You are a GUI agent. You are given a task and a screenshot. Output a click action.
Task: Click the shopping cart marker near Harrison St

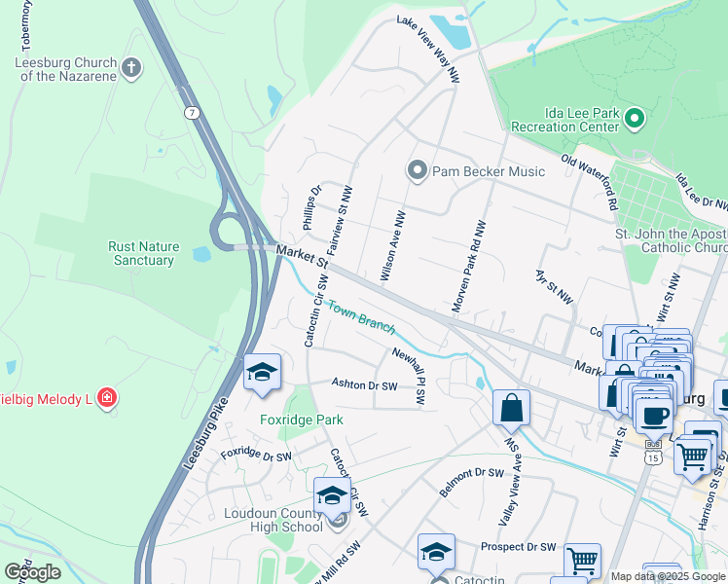point(692,459)
